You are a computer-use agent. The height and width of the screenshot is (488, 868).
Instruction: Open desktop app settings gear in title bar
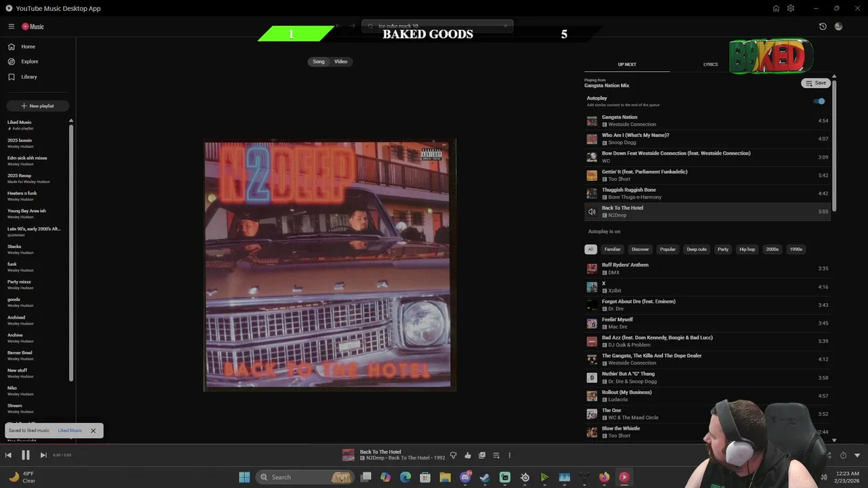click(791, 8)
